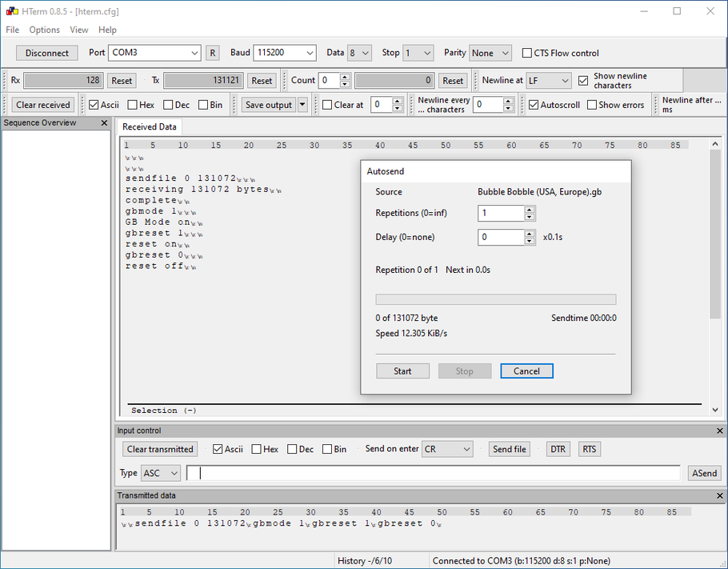This screenshot has width=728, height=569.
Task: Cancel the Autosend dialog
Action: 526,371
